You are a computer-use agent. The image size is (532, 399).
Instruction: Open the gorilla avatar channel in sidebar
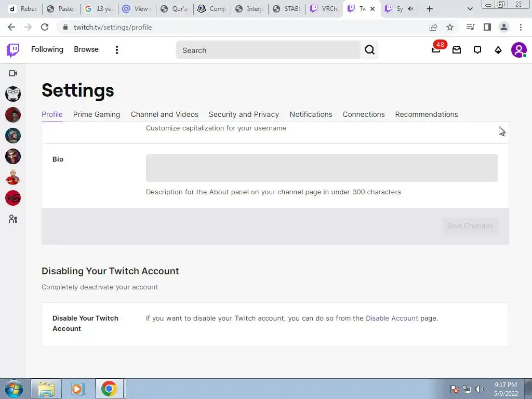tap(13, 94)
